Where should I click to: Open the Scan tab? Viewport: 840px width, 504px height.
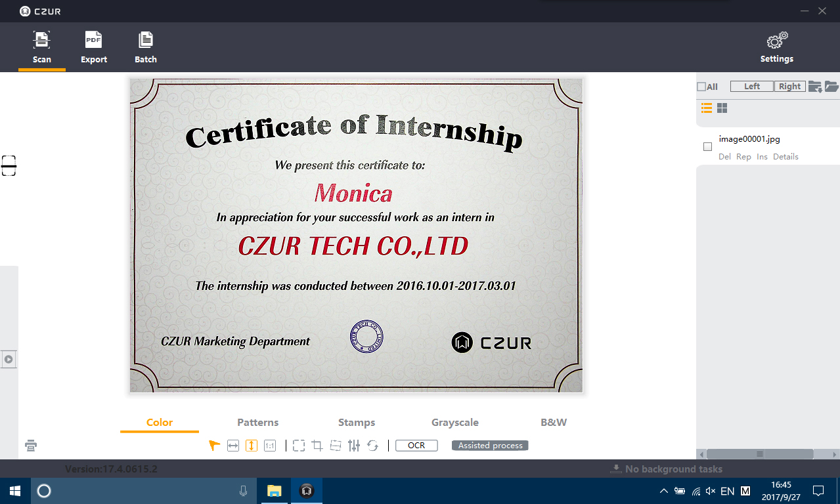42,47
